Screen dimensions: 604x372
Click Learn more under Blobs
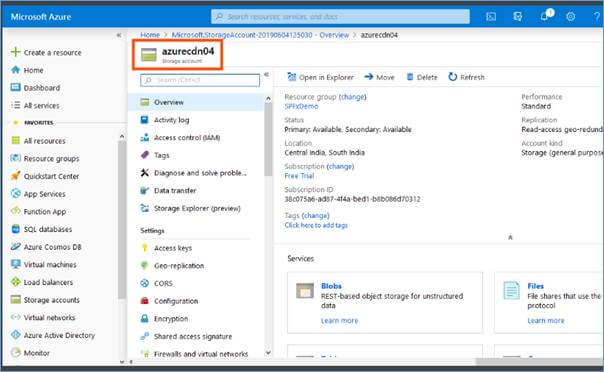(339, 320)
